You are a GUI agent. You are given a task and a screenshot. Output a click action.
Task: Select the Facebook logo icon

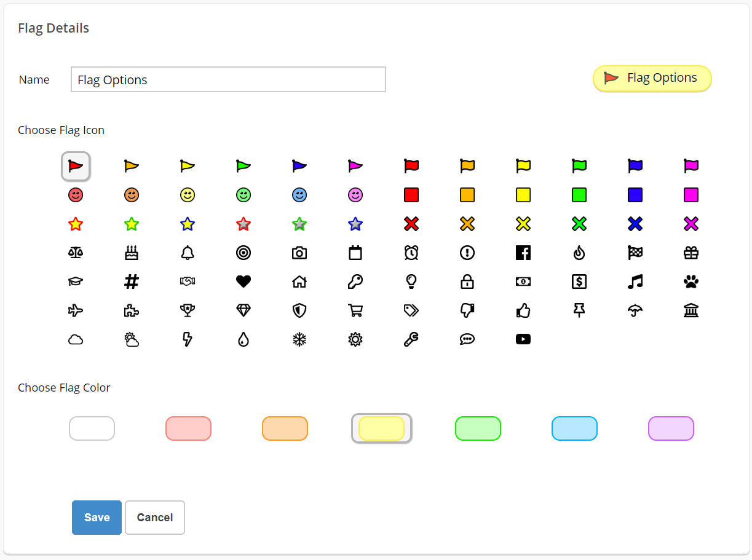pyautogui.click(x=523, y=253)
